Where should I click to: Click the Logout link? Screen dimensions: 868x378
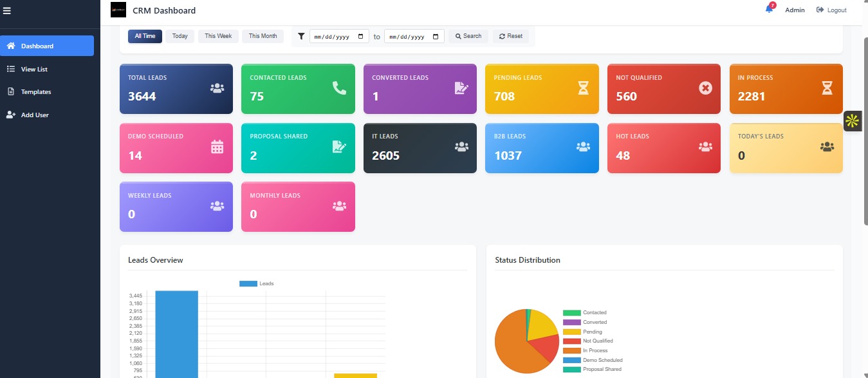(831, 10)
